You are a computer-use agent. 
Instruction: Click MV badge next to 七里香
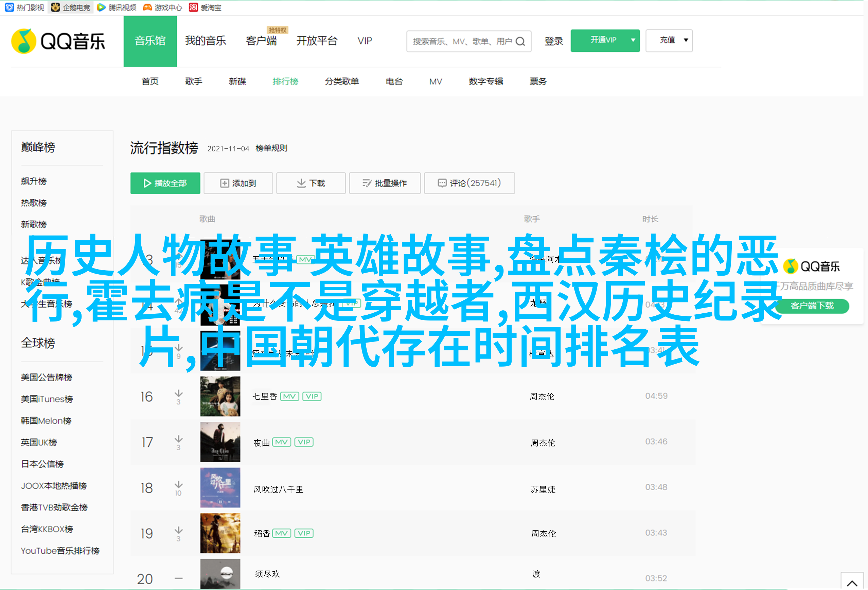click(289, 396)
